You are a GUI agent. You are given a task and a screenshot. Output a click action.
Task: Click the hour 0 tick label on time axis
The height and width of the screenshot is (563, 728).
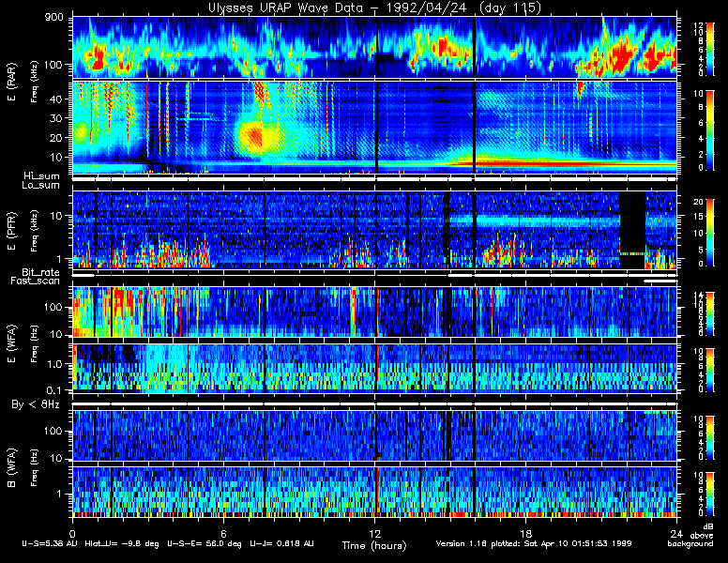pos(72,533)
